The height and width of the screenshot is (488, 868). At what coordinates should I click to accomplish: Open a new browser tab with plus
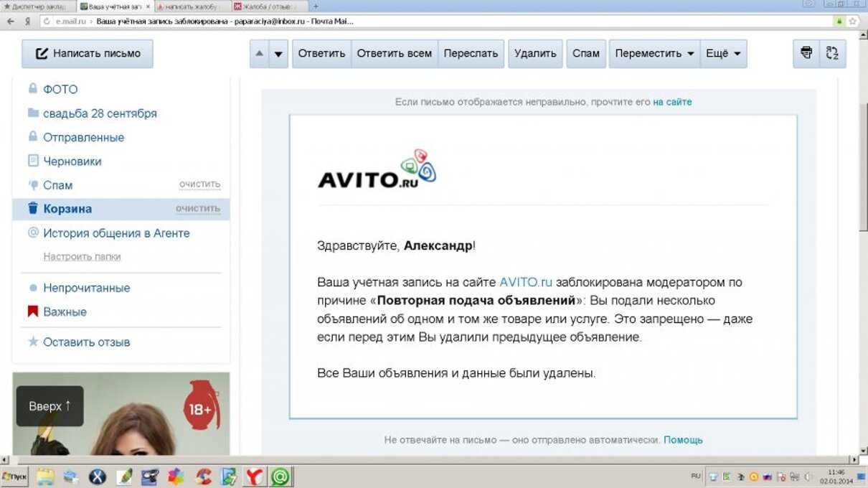(x=316, y=6)
